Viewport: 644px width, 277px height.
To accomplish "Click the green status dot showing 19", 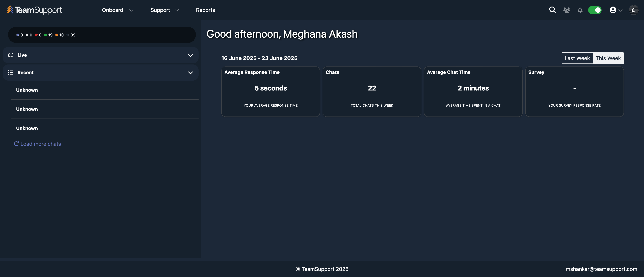I will point(45,35).
